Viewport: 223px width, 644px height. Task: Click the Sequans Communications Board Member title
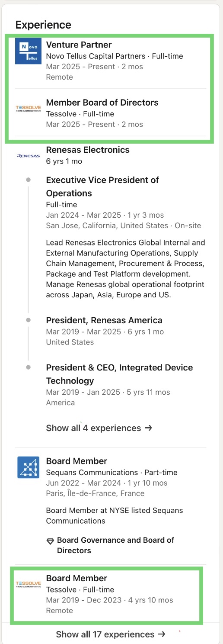tap(76, 461)
